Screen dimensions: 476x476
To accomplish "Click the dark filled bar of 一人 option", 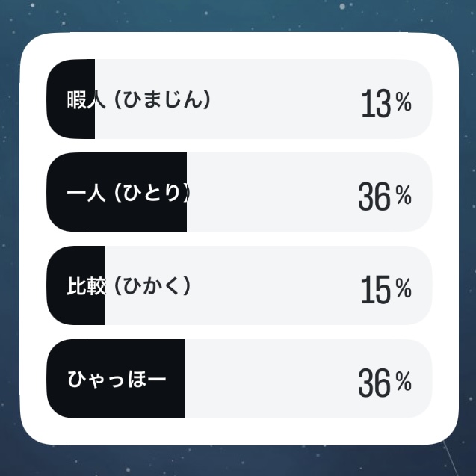I will coord(117,193).
